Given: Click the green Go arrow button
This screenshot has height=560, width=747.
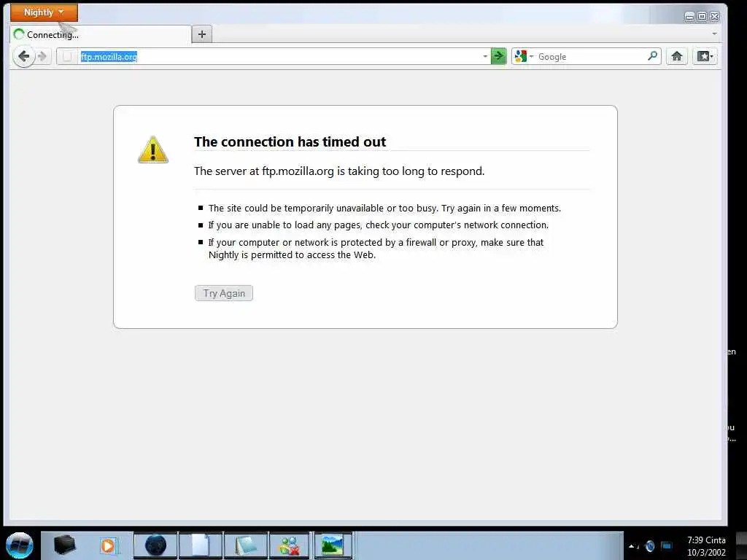Looking at the screenshot, I should 498,57.
